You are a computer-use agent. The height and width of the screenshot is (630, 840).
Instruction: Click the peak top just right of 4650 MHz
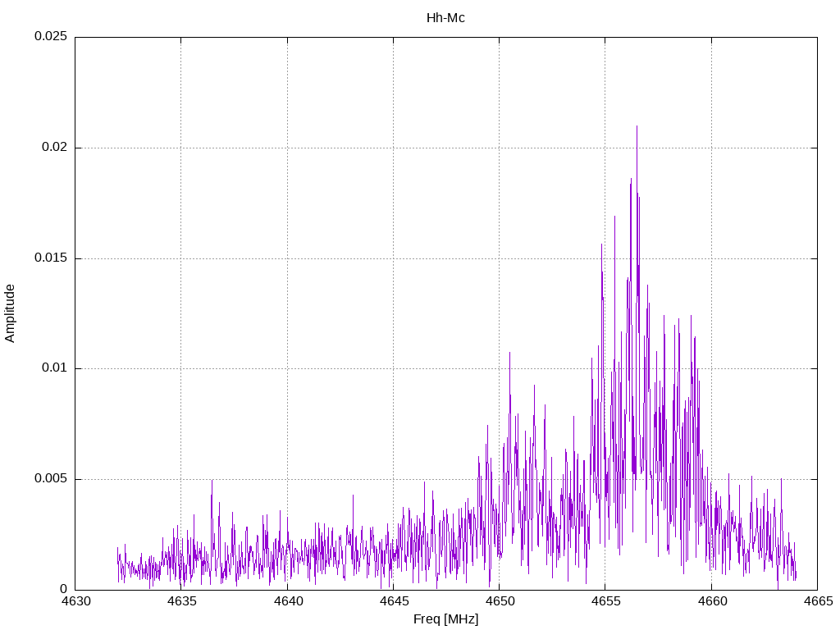pyautogui.click(x=509, y=353)
